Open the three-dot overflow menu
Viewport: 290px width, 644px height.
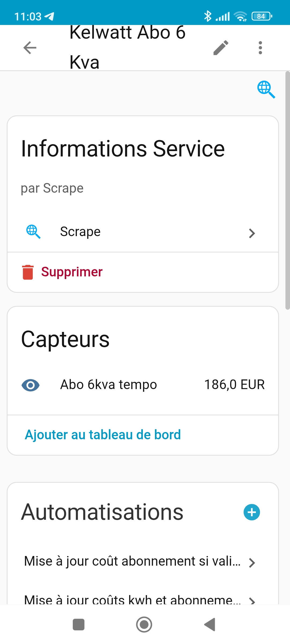pos(260,48)
